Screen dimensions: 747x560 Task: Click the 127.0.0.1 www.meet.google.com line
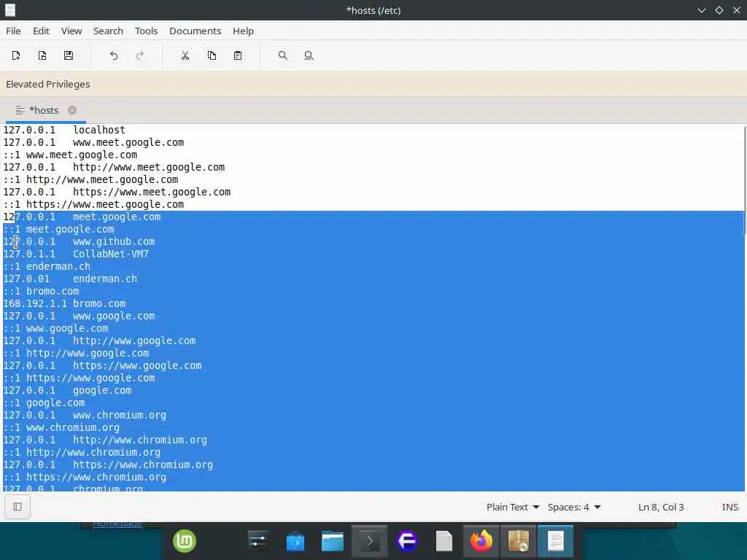(x=93, y=142)
